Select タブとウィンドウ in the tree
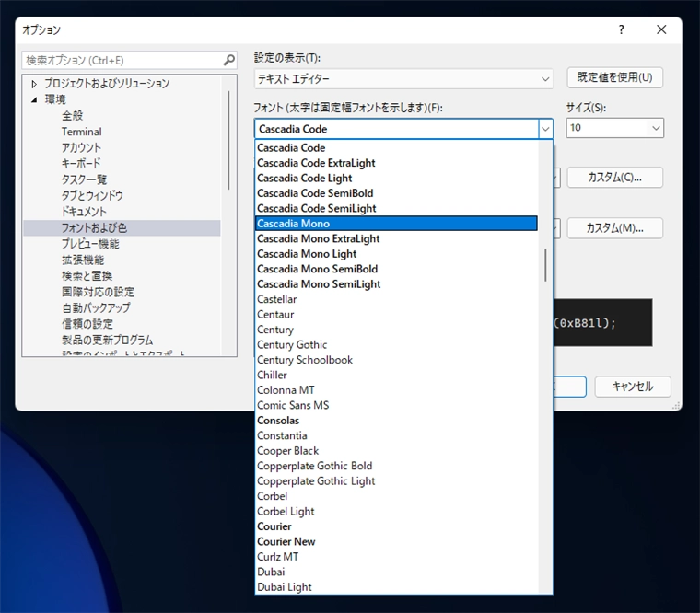 92,196
